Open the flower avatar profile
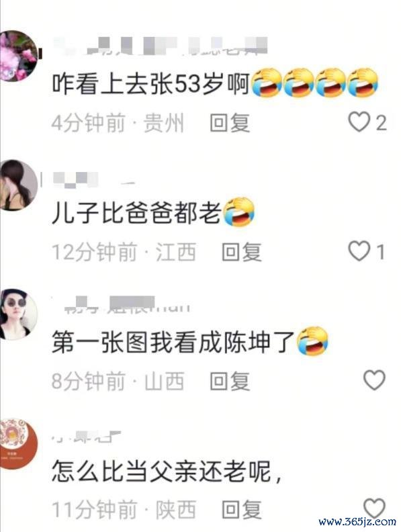This screenshot has width=401, height=532. point(19,56)
